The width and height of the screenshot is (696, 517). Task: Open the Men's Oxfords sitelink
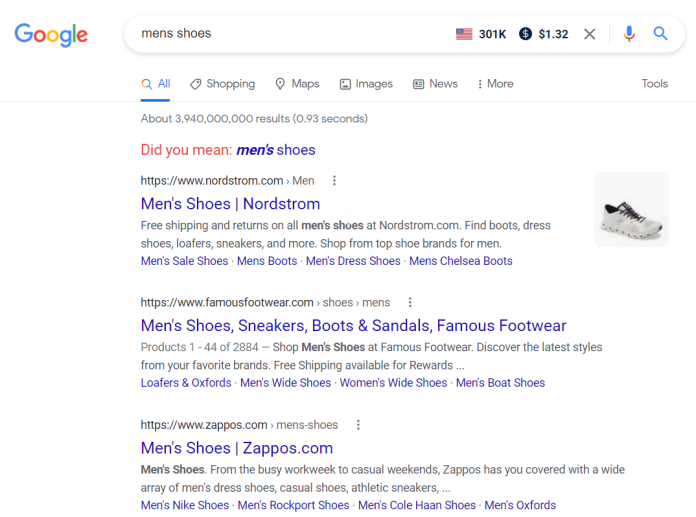pos(520,505)
